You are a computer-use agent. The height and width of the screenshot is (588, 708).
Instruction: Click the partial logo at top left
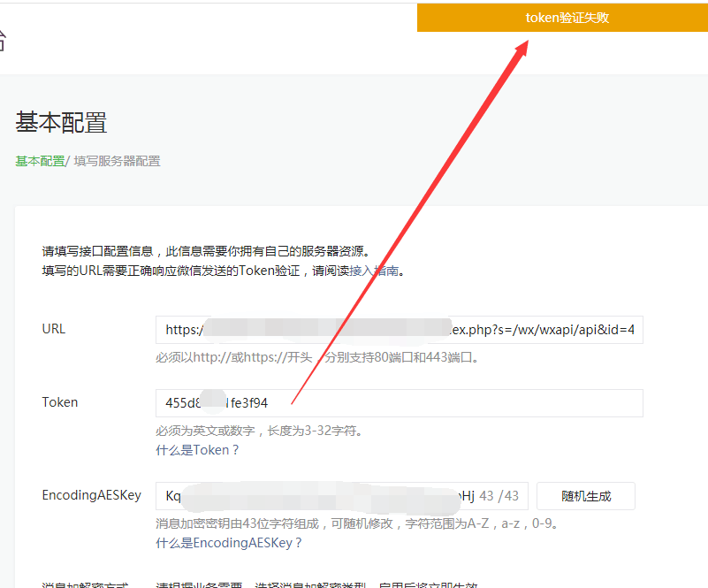point(3,39)
